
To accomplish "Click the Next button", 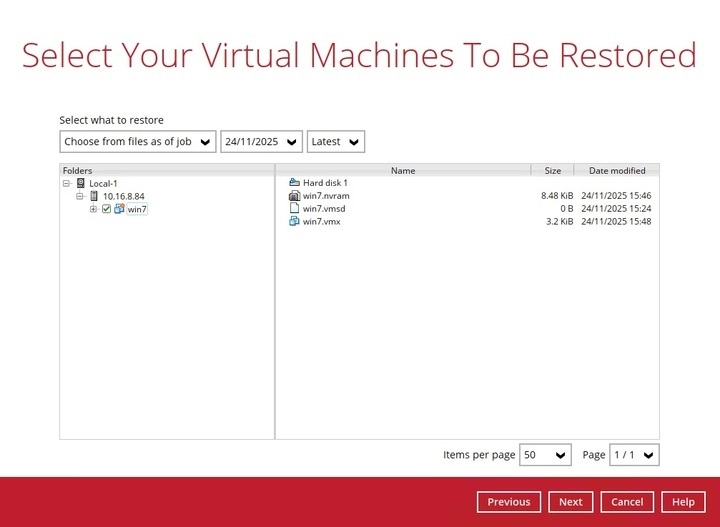I will (570, 502).
